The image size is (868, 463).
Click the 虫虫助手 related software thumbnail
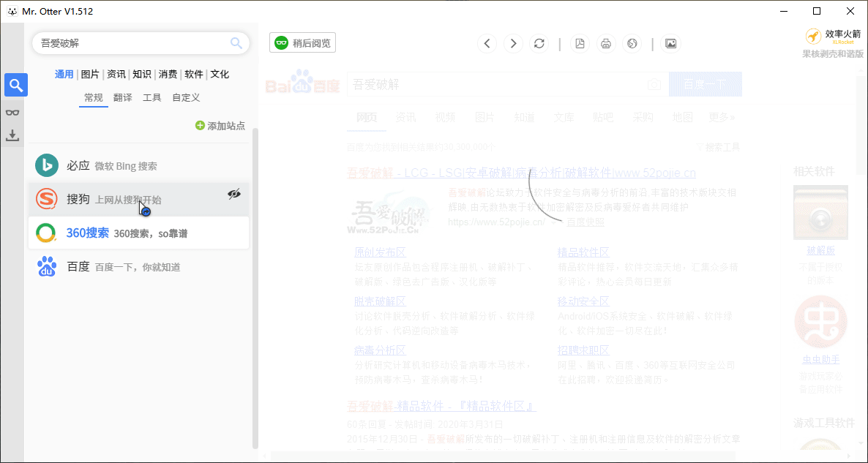[820, 322]
